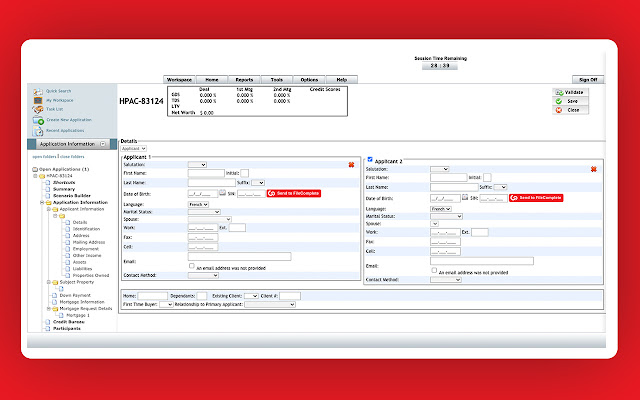Click the Create New Application icon

pyautogui.click(x=38, y=119)
